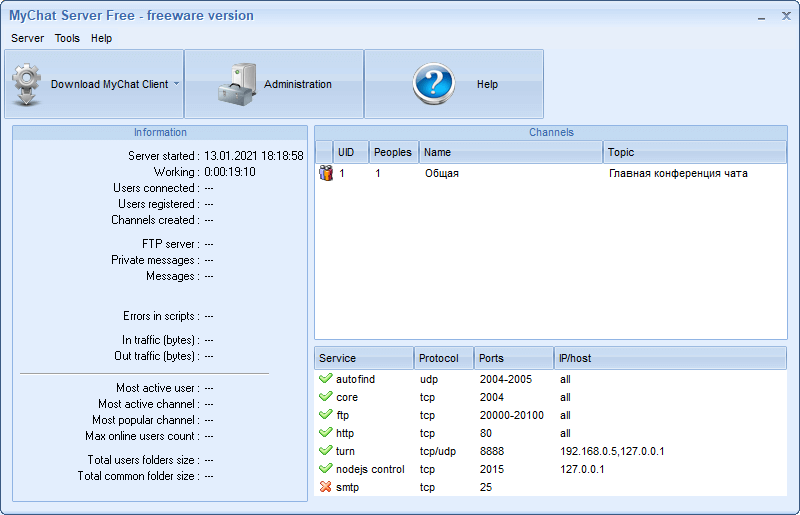Sort services by Ports column header
The image size is (800, 515).
(514, 358)
